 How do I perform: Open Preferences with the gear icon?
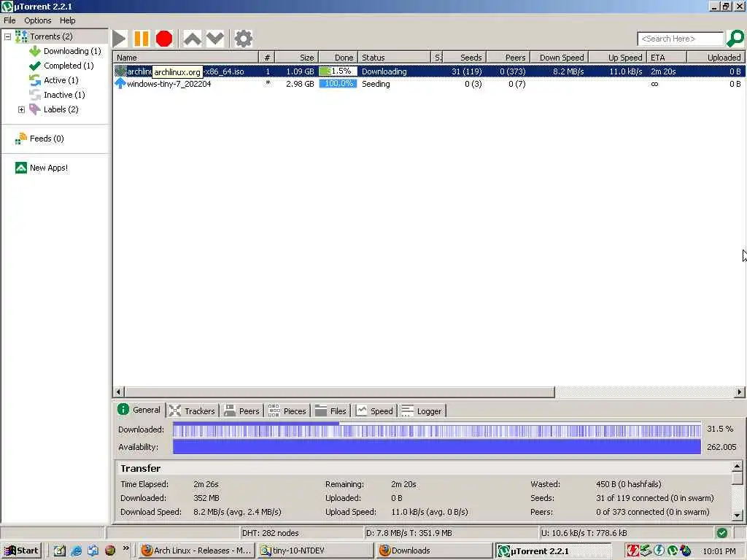tap(244, 39)
